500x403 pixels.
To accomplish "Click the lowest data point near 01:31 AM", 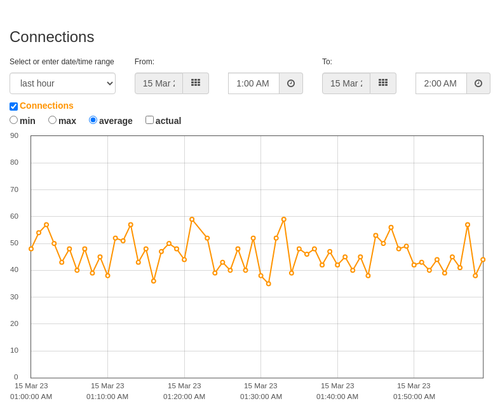I will [x=268, y=284].
